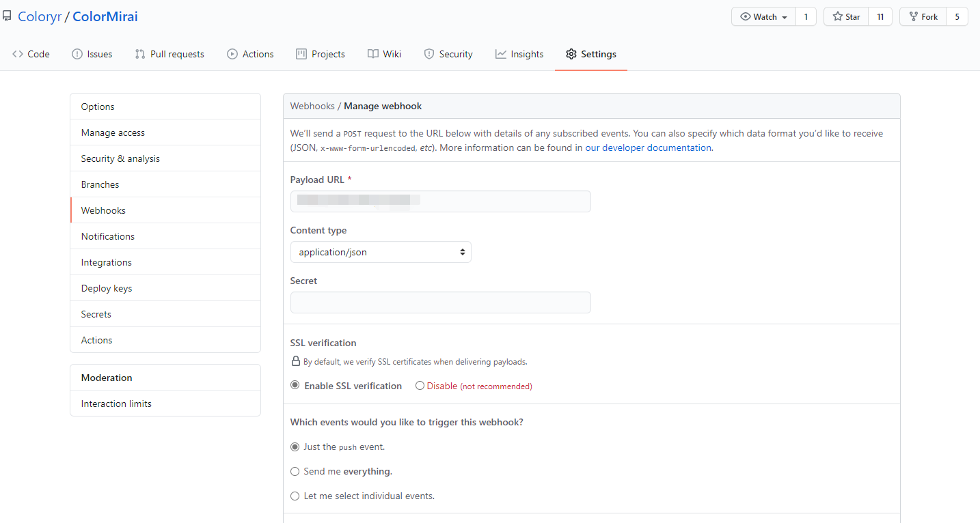Go to Pull requests tab
980x523 pixels.
pyautogui.click(x=169, y=54)
